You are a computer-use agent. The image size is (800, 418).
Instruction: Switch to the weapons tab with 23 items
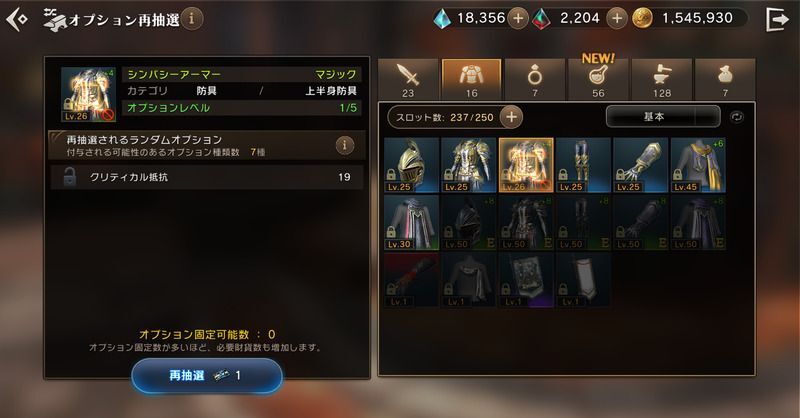pyautogui.click(x=408, y=79)
